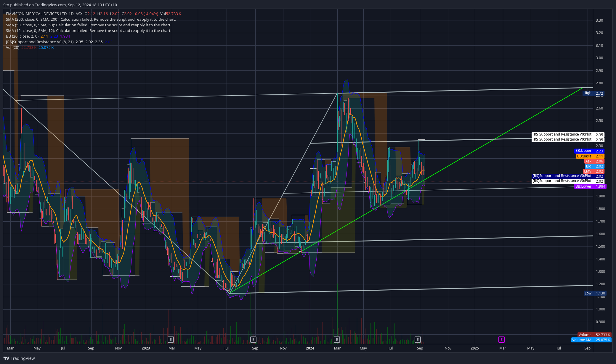
Task: Click the EMV 2.02 last price label
Action: click(x=594, y=171)
